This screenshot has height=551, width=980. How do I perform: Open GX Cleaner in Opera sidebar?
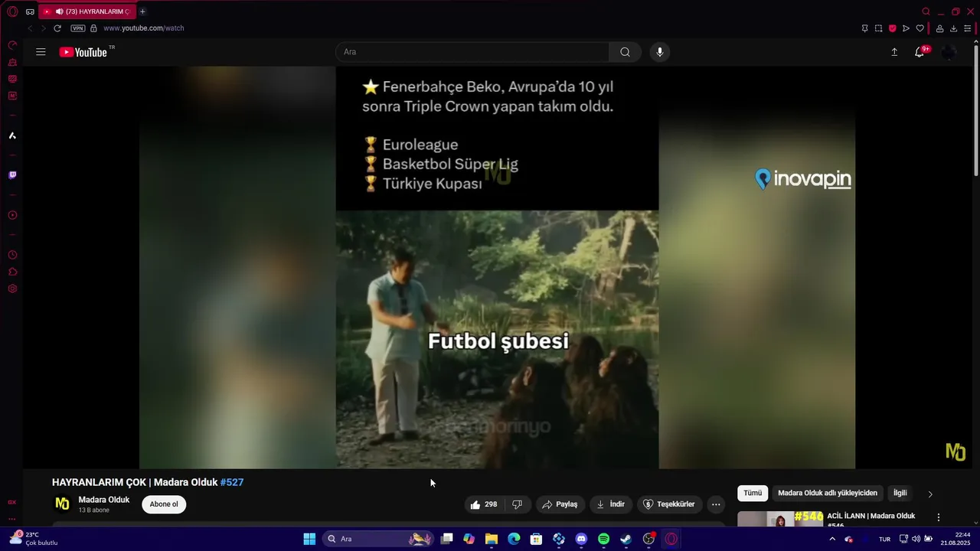(x=12, y=62)
